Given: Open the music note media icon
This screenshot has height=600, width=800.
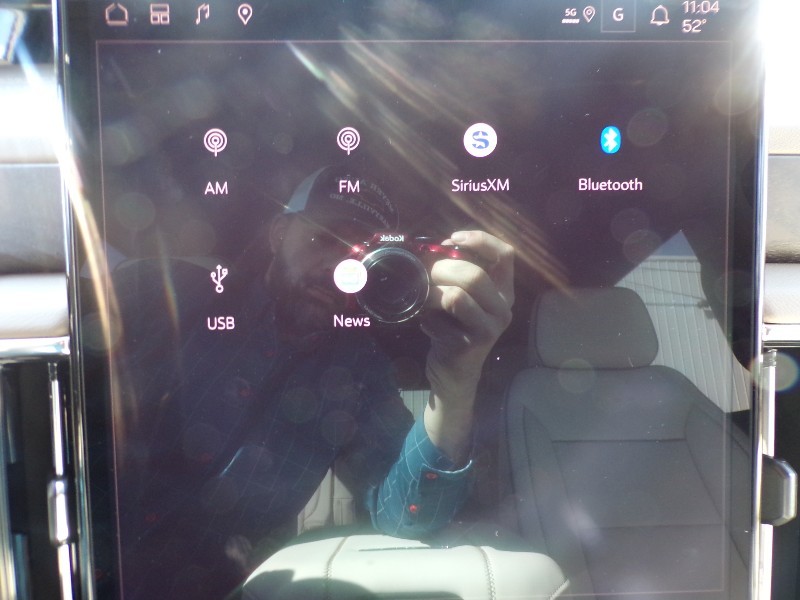Looking at the screenshot, I should [x=203, y=14].
